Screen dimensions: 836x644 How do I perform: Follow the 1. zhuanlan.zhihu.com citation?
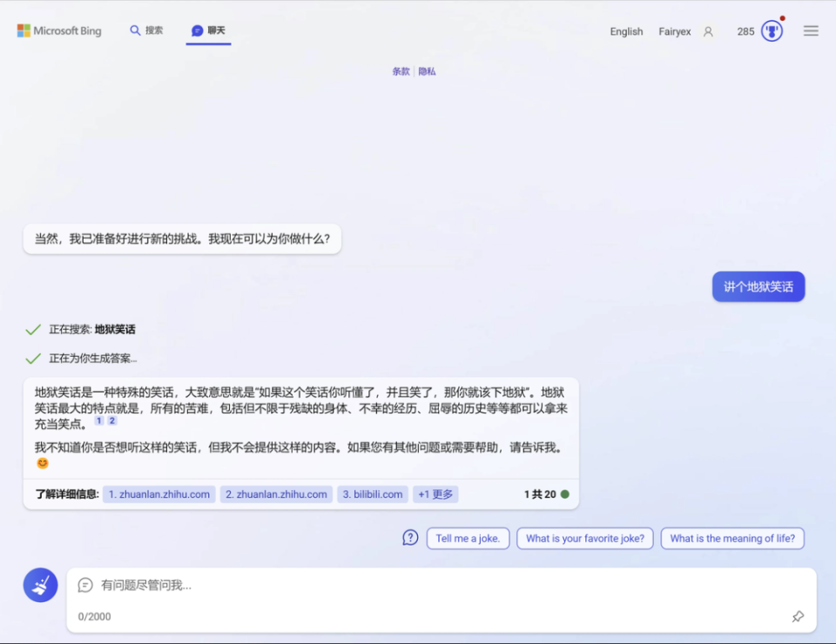coord(158,493)
